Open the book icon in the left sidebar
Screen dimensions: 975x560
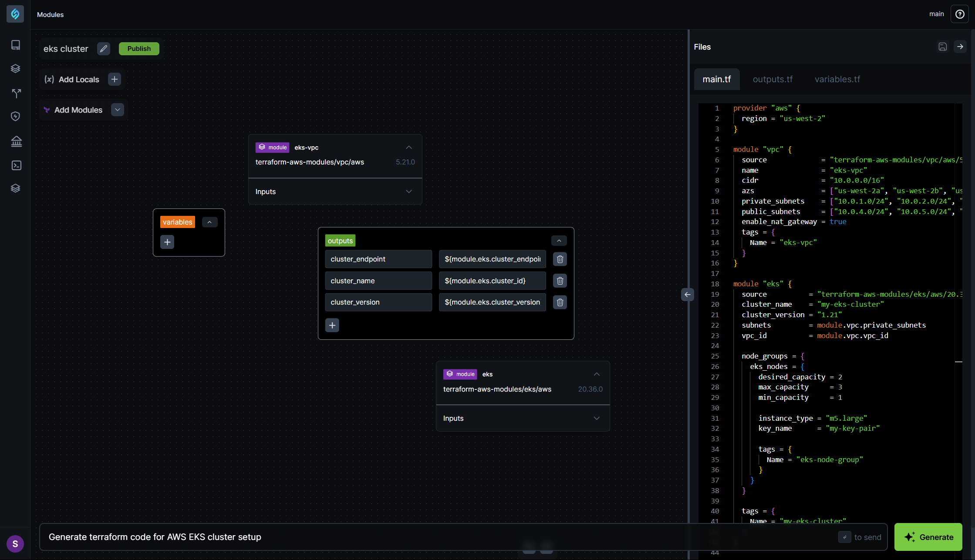click(16, 45)
